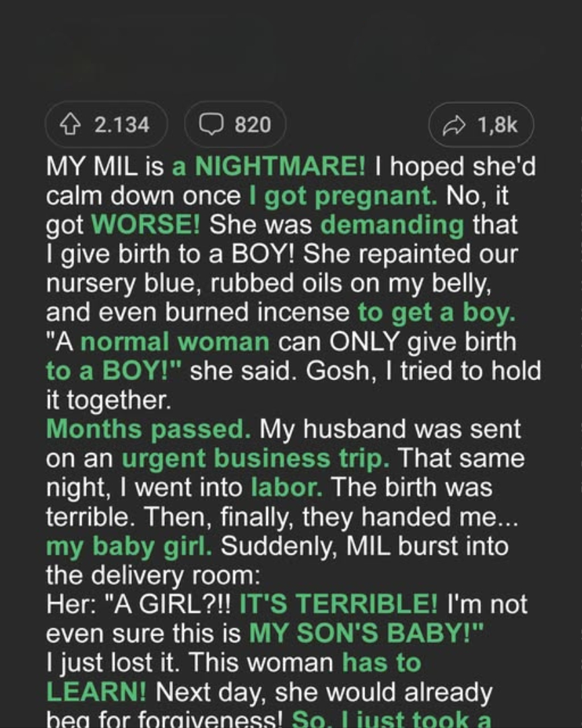The height and width of the screenshot is (728, 582).
Task: Tap the green "urgent business trip." phrase
Action: pos(256,458)
